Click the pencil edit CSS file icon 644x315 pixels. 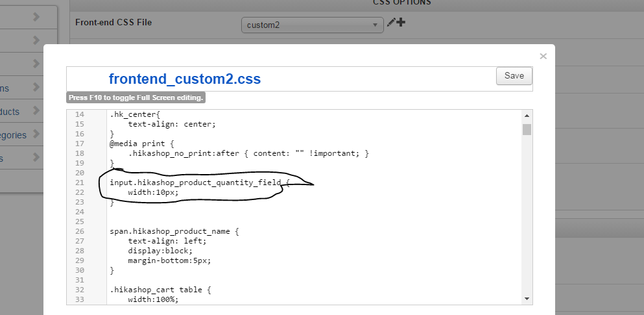[390, 23]
